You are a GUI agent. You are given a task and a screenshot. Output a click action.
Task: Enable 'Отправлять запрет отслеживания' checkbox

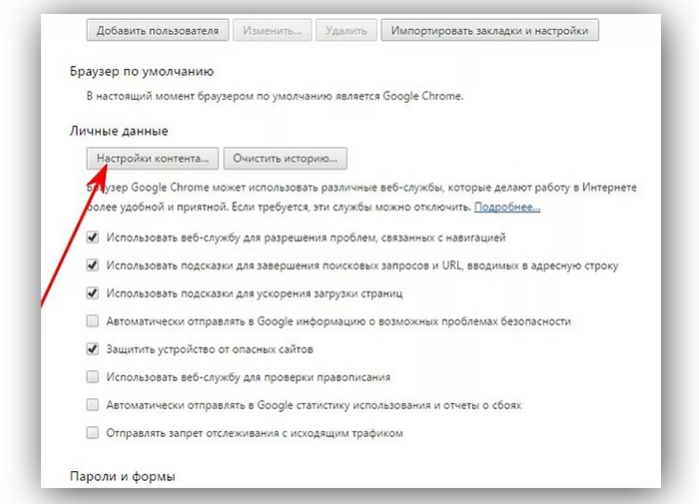[92, 433]
